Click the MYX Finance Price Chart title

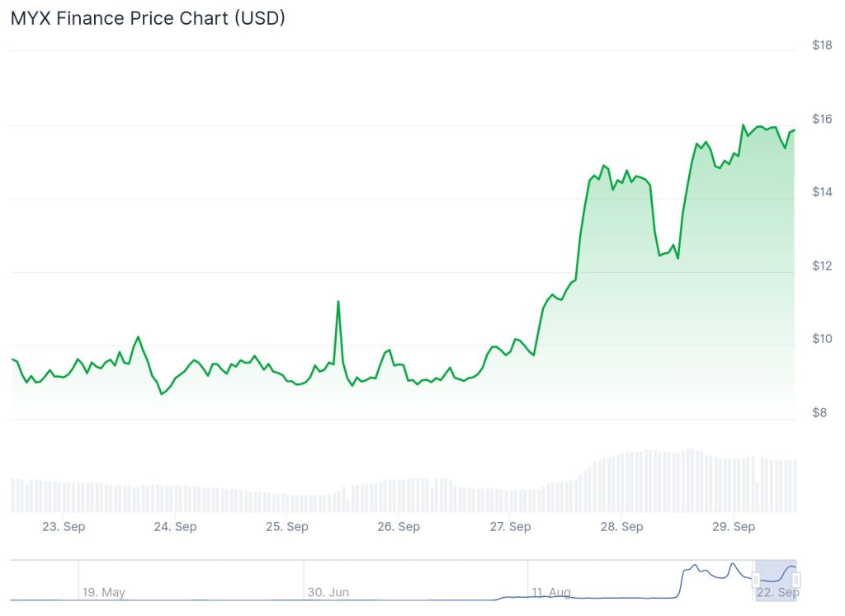(148, 18)
